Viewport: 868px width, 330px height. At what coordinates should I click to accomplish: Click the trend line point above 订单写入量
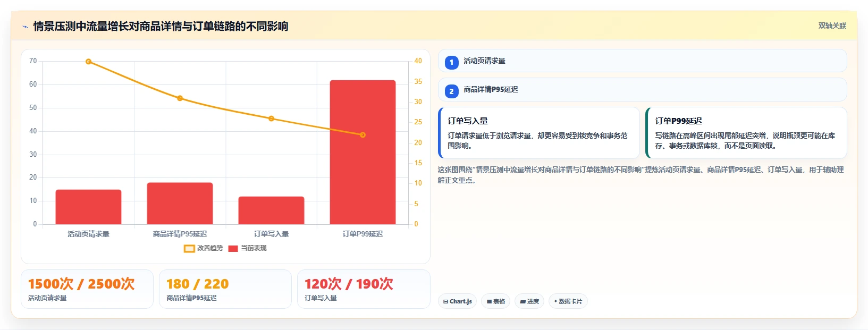[271, 119]
